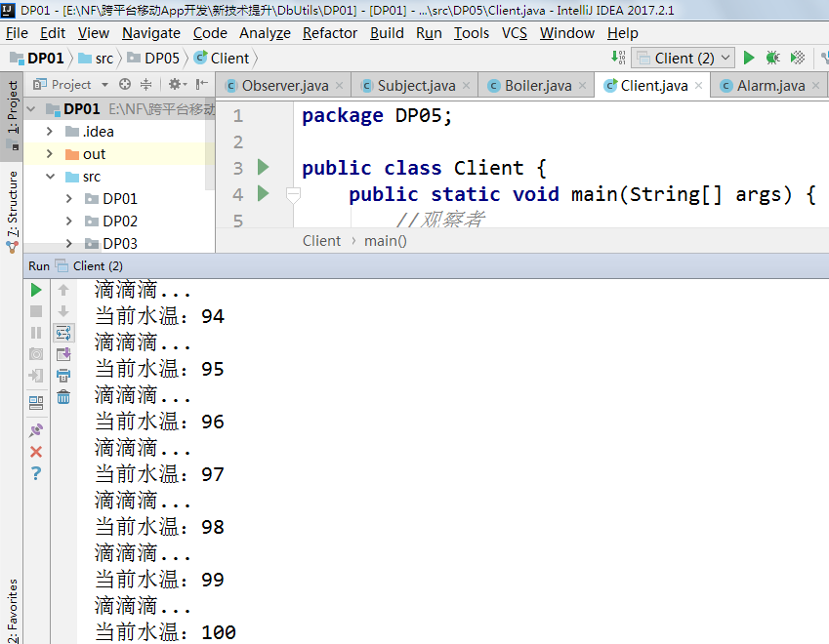829x644 pixels.
Task: Run with coverage icon in toolbar
Action: [x=798, y=58]
